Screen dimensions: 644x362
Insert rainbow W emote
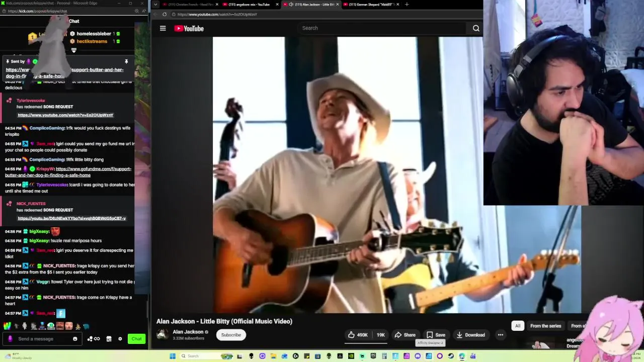point(6,326)
